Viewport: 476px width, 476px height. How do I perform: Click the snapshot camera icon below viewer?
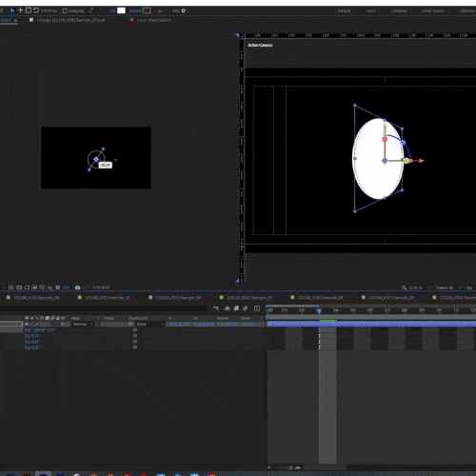point(77,288)
